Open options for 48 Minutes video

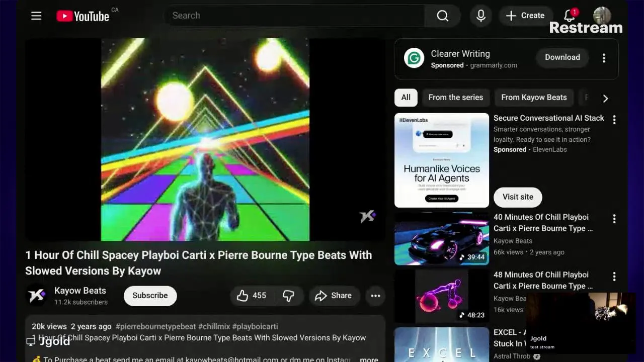click(614, 277)
